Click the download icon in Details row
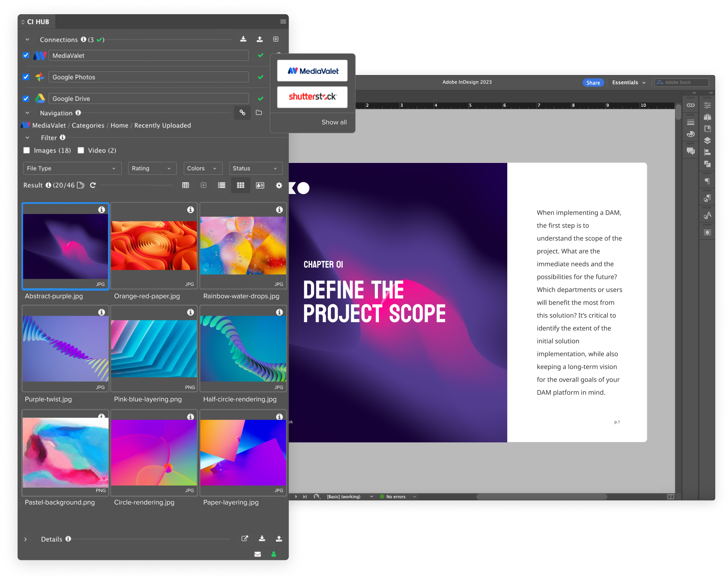Image resolution: width=728 pixels, height=581 pixels. pos(262,538)
